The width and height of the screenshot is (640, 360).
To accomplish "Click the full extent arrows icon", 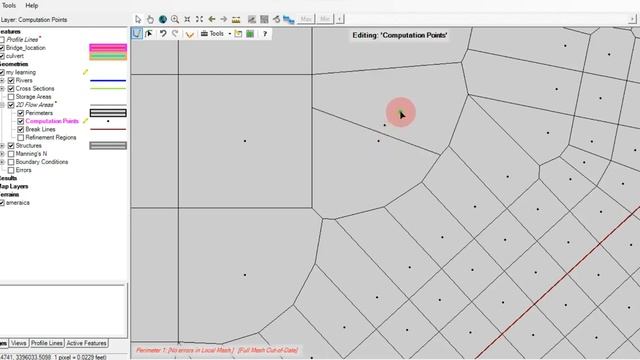I will click(199, 19).
